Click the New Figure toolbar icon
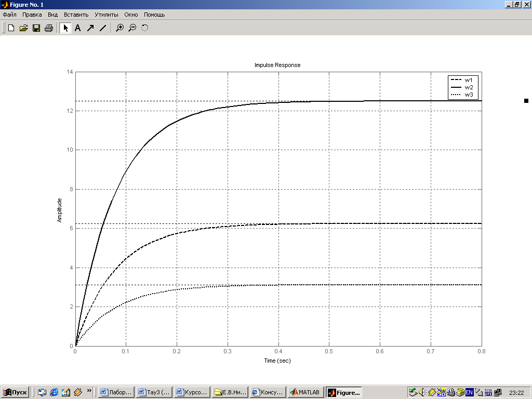Screen dimensions: 532x399 point(11,28)
